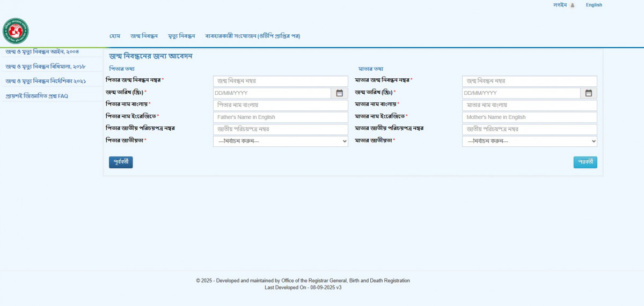Expand the মাতার জাতীয়তা dropdown

point(529,141)
